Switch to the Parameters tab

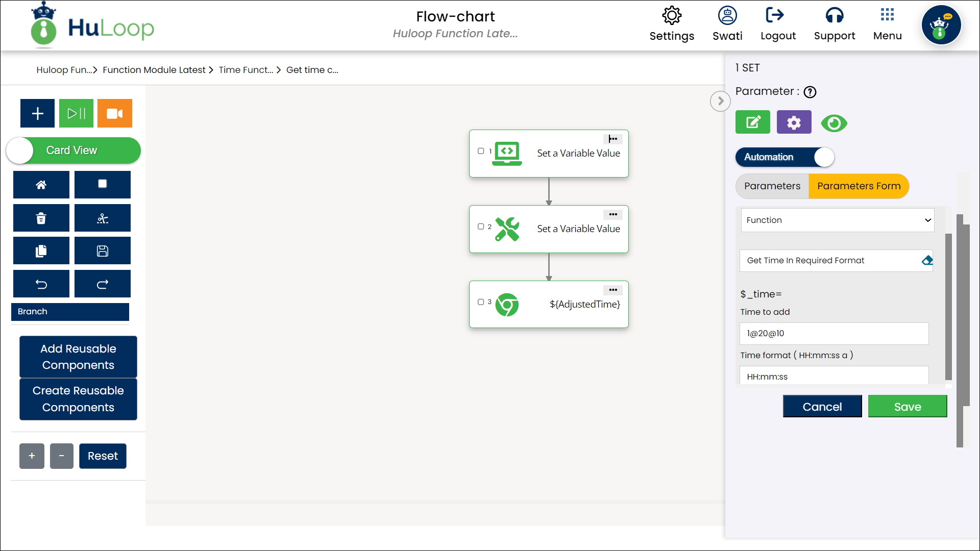click(772, 186)
